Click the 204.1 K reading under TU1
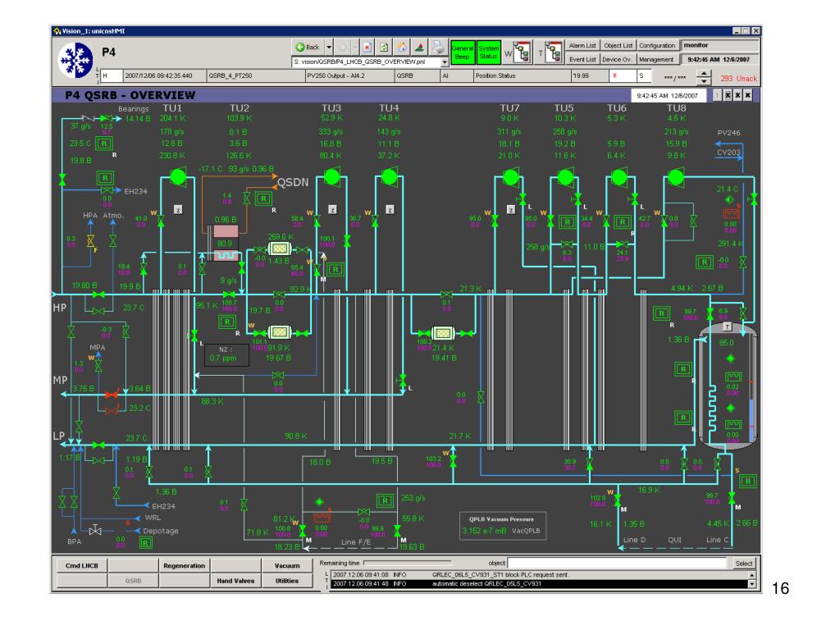The width and height of the screenshot is (840, 630). pyautogui.click(x=172, y=118)
